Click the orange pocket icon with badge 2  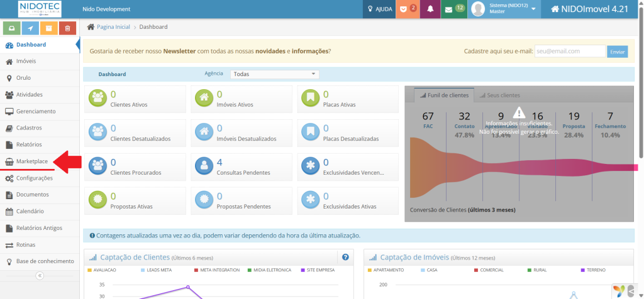tap(408, 9)
